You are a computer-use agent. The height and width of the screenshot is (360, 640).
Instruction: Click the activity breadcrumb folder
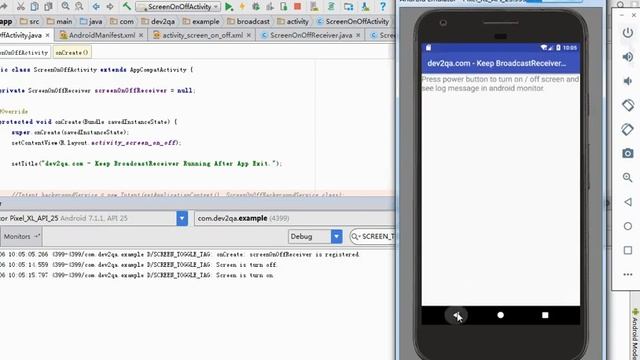[x=293, y=21]
